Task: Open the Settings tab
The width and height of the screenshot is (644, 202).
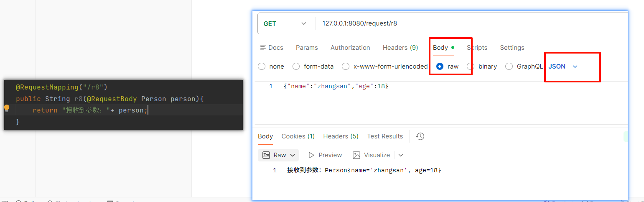Action: pos(512,48)
